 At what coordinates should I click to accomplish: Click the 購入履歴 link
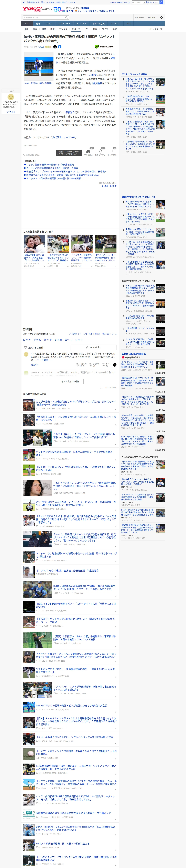pos(152,18)
